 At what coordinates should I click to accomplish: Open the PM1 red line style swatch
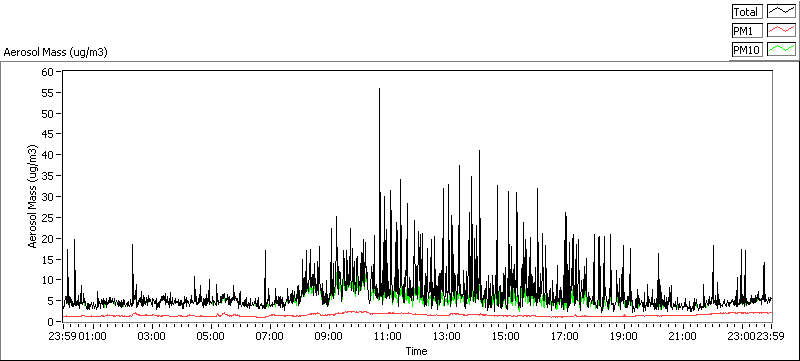click(782, 31)
